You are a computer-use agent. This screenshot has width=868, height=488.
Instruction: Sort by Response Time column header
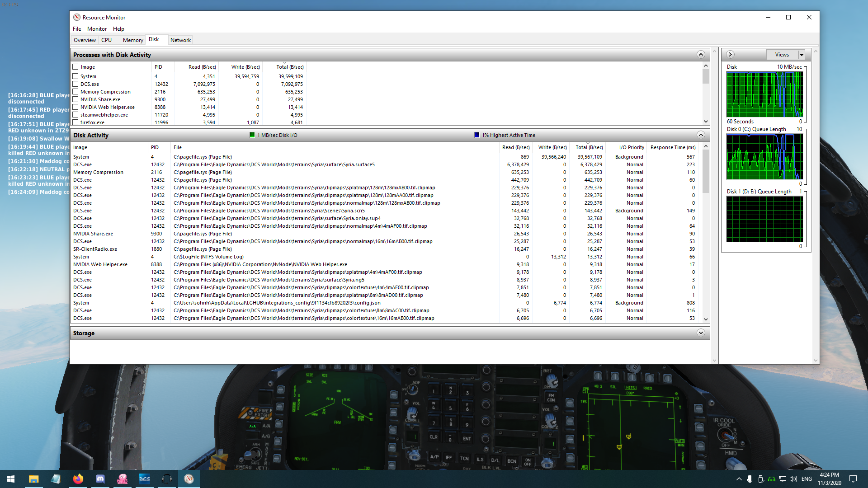673,147
